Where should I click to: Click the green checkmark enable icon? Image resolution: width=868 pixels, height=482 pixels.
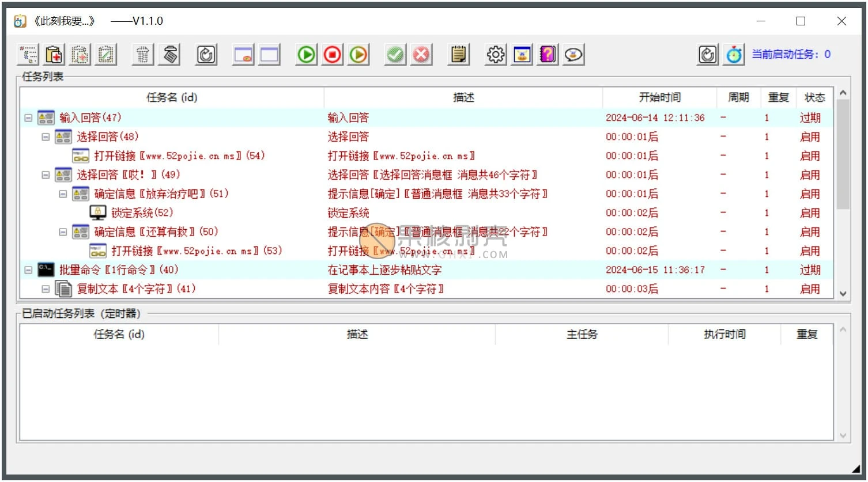tap(395, 55)
